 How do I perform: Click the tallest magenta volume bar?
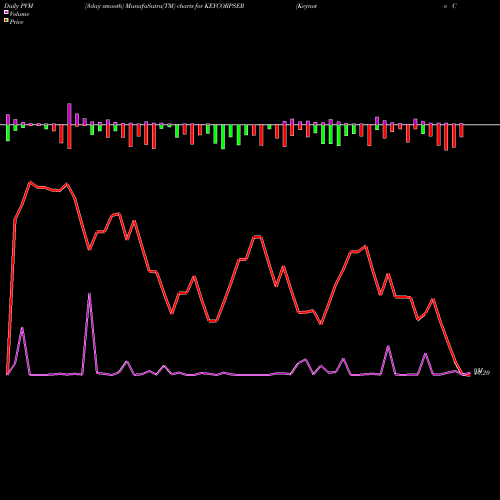(69, 114)
